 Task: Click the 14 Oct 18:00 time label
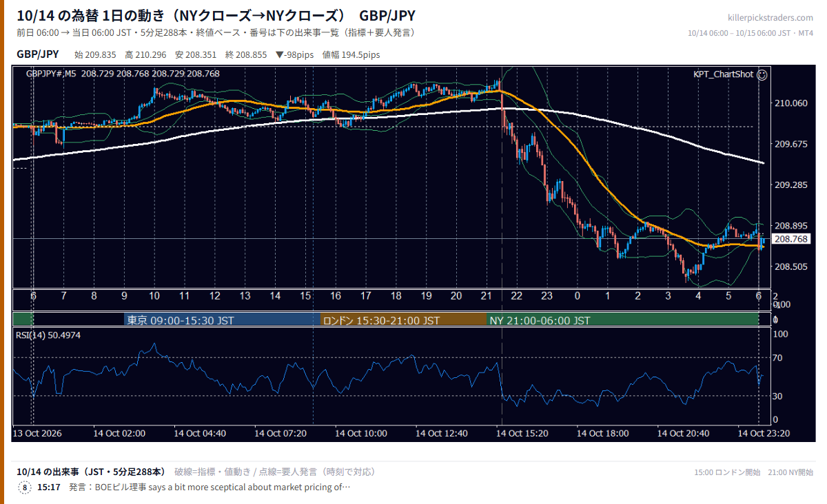(x=603, y=434)
